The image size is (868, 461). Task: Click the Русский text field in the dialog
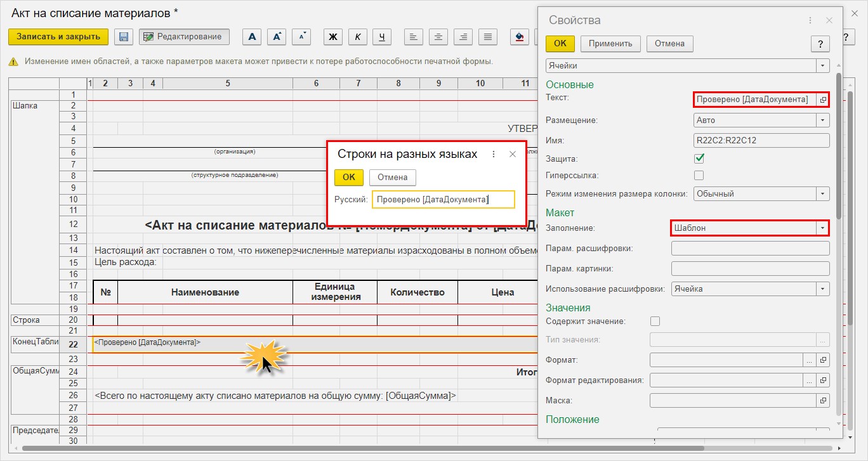click(x=444, y=200)
